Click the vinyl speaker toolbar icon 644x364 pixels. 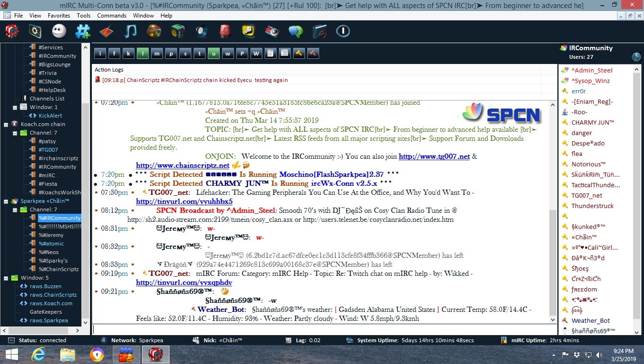[x=201, y=31]
